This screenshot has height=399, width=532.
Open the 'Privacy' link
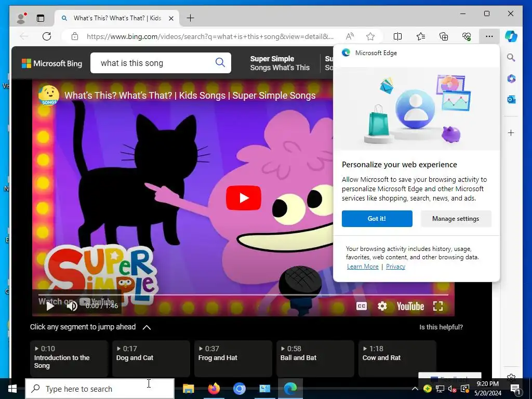[x=395, y=267]
